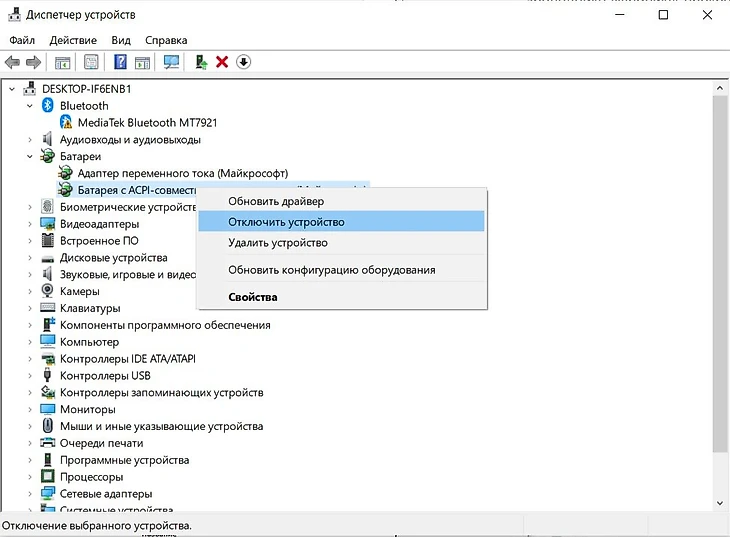This screenshot has height=537, width=730.
Task: Collapse the Bluetooth tree node
Action: click(30, 106)
